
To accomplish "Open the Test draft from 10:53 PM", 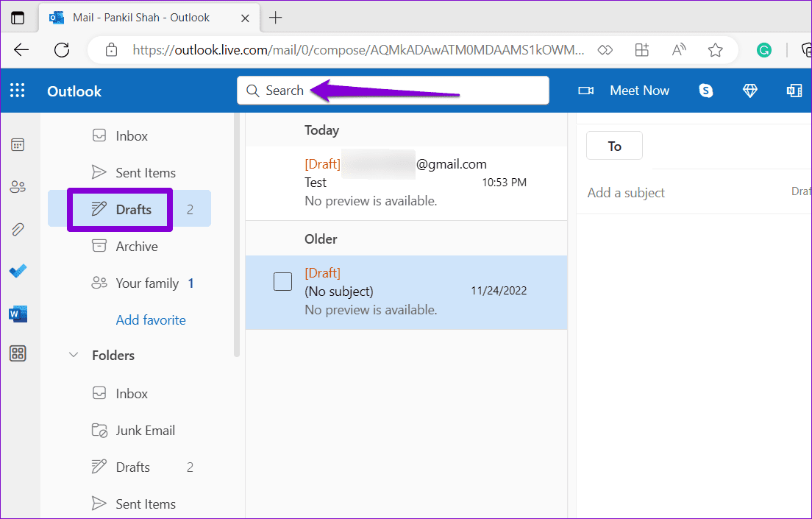I will (x=407, y=183).
